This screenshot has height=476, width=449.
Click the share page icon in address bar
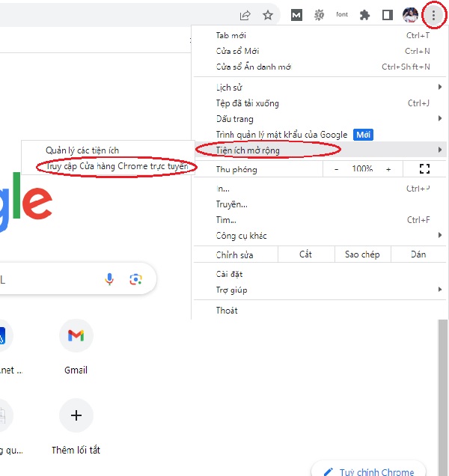pyautogui.click(x=245, y=15)
